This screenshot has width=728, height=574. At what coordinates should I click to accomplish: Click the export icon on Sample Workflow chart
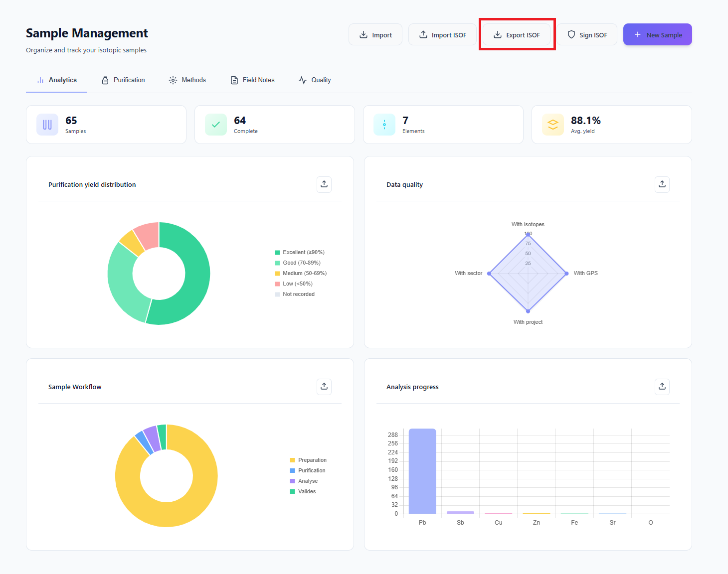324,387
